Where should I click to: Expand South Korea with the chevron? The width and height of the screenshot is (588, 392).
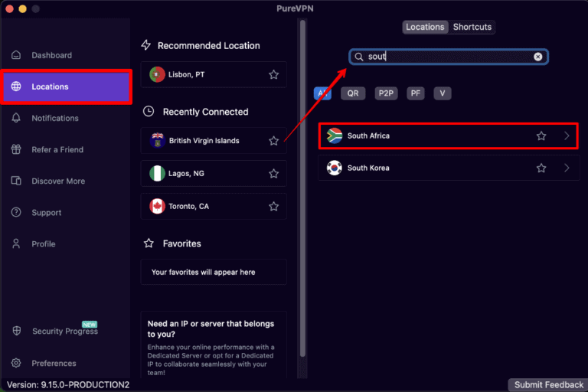click(x=567, y=168)
